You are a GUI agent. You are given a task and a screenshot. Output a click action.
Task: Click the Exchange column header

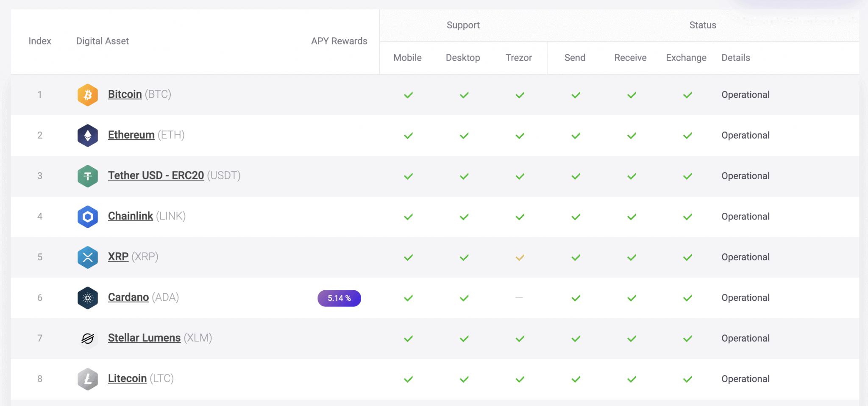click(x=686, y=58)
